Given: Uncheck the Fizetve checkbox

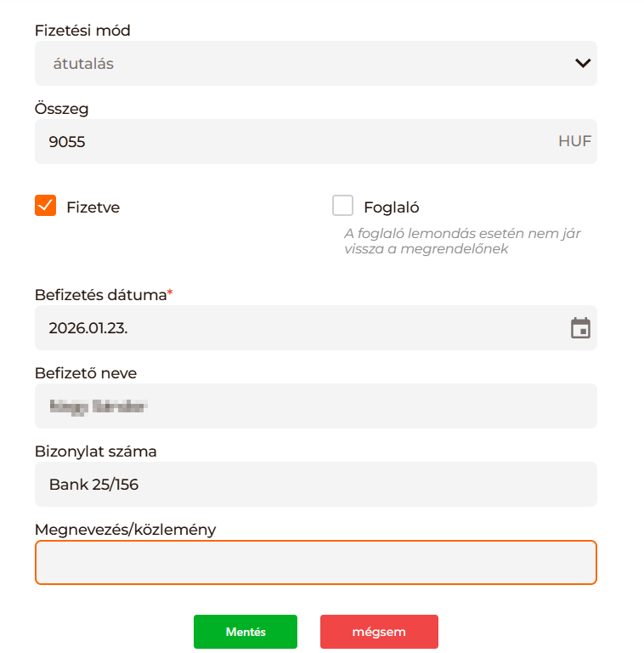Looking at the screenshot, I should 46,206.
